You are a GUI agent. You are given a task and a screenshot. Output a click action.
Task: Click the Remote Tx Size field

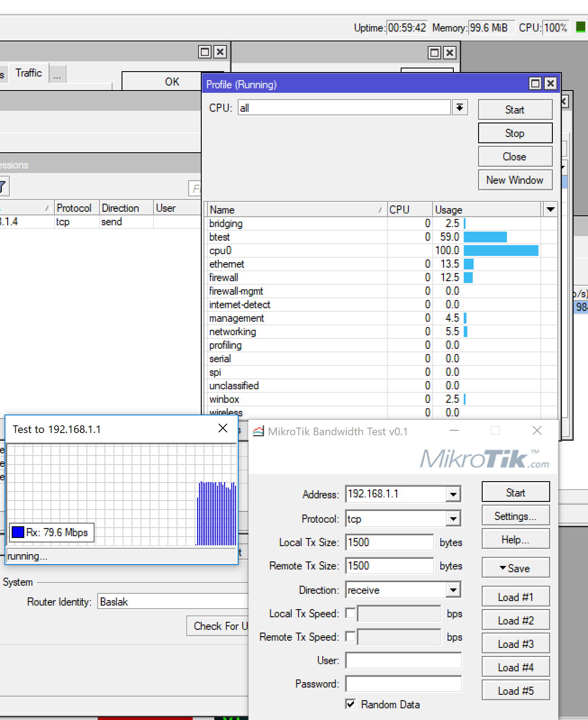click(x=389, y=565)
